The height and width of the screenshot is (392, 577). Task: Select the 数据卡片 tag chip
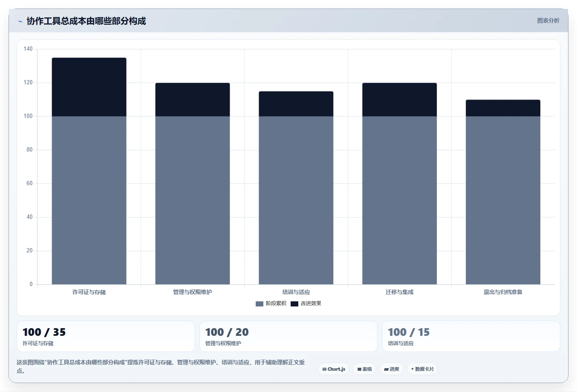422,369
